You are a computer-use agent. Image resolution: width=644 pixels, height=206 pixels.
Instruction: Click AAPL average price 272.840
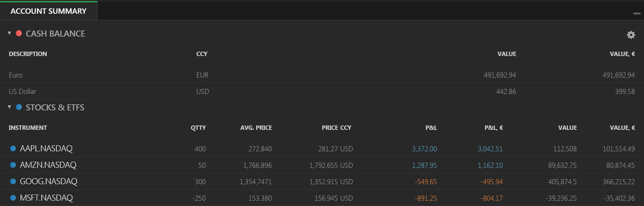pos(260,149)
